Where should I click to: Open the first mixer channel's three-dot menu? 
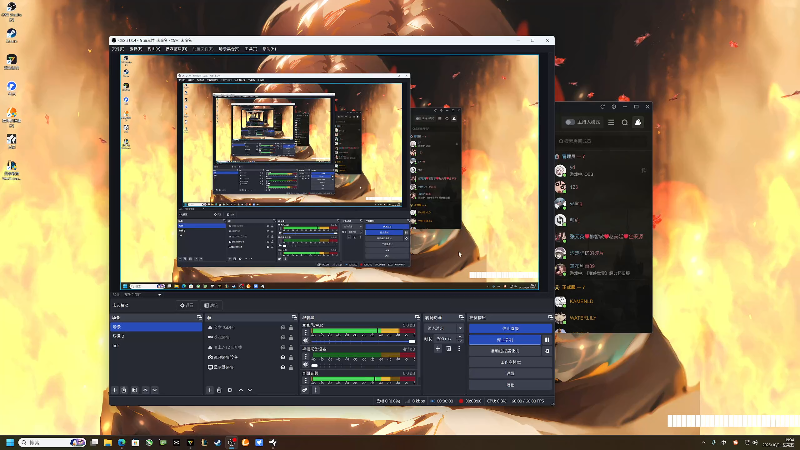pos(305,332)
